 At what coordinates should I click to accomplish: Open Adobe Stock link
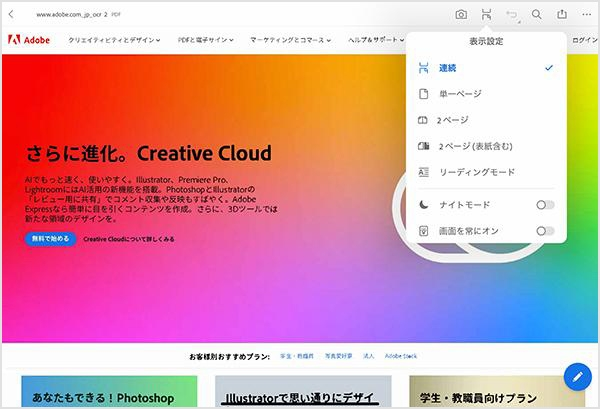(x=401, y=356)
